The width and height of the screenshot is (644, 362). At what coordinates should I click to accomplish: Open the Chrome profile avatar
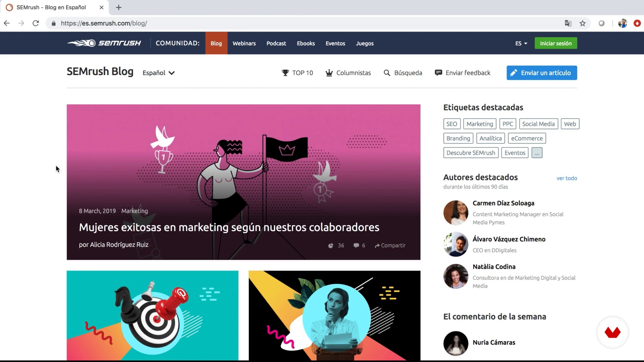[x=623, y=23]
